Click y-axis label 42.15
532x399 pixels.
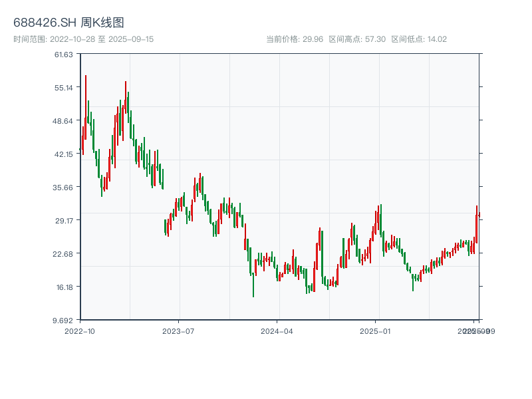[64, 154]
